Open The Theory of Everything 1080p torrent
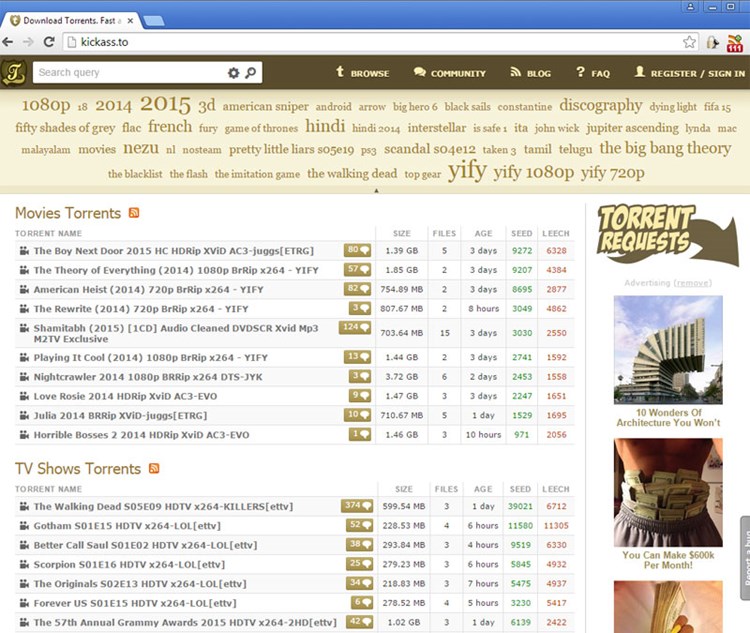 point(176,270)
